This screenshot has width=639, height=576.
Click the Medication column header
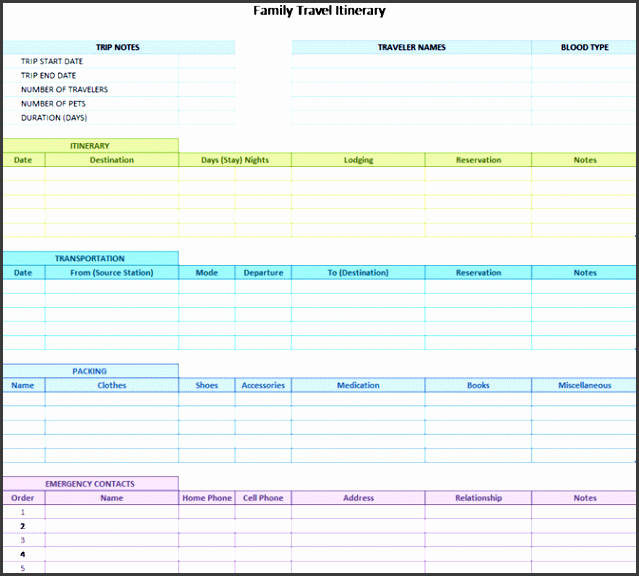pos(358,385)
